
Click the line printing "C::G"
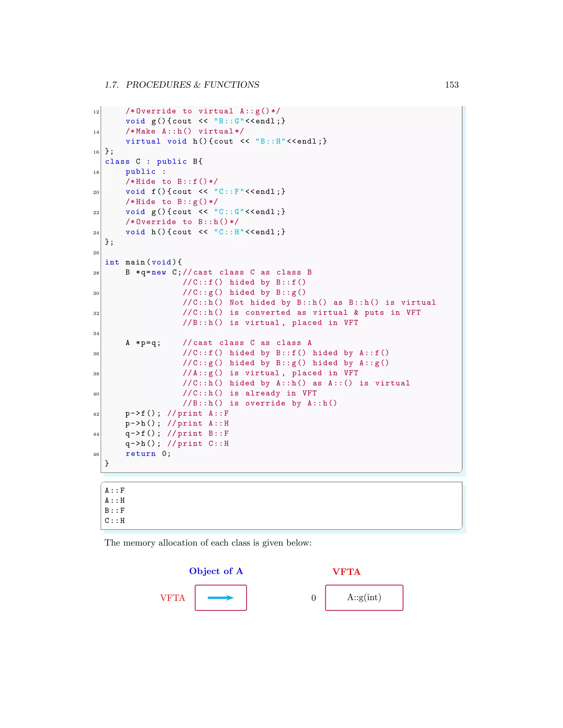tap(205, 212)
